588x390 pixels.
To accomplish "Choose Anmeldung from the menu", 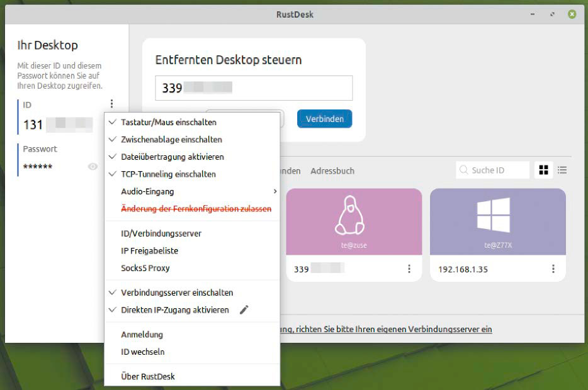I will click(x=193, y=335).
